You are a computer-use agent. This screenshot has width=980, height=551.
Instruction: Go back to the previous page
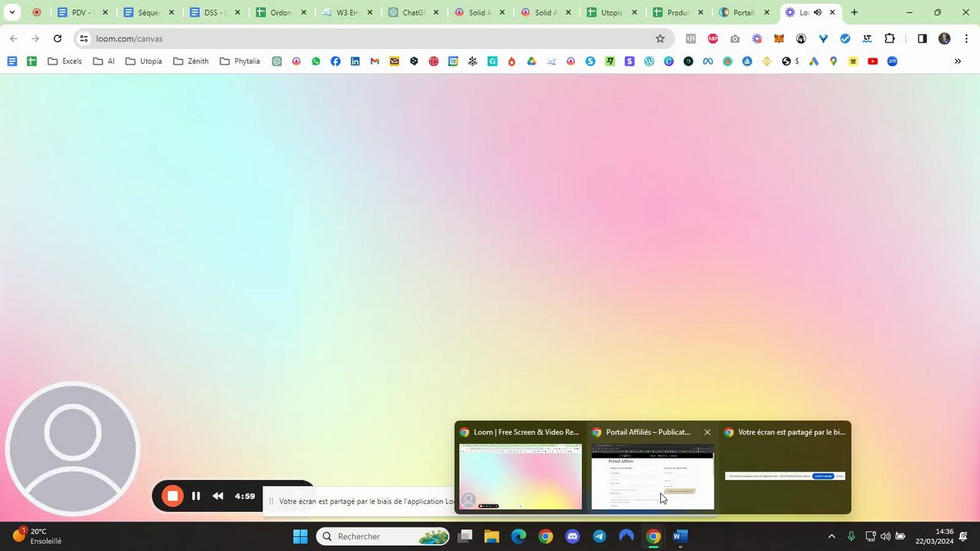pyautogui.click(x=14, y=38)
